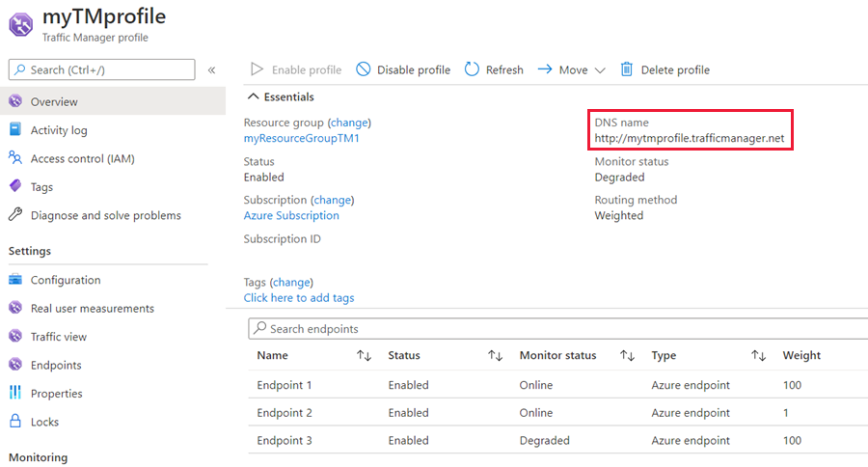The width and height of the screenshot is (868, 467).
Task: Open the Configuration settings page
Action: coord(66,280)
